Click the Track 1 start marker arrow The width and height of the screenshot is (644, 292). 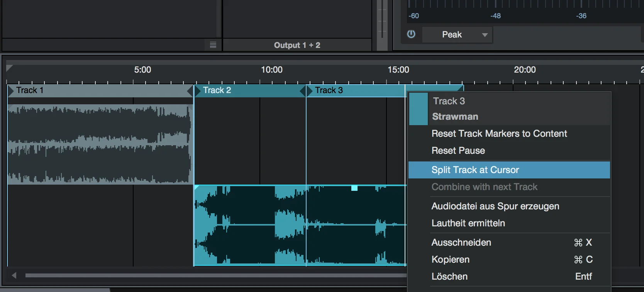click(x=11, y=90)
